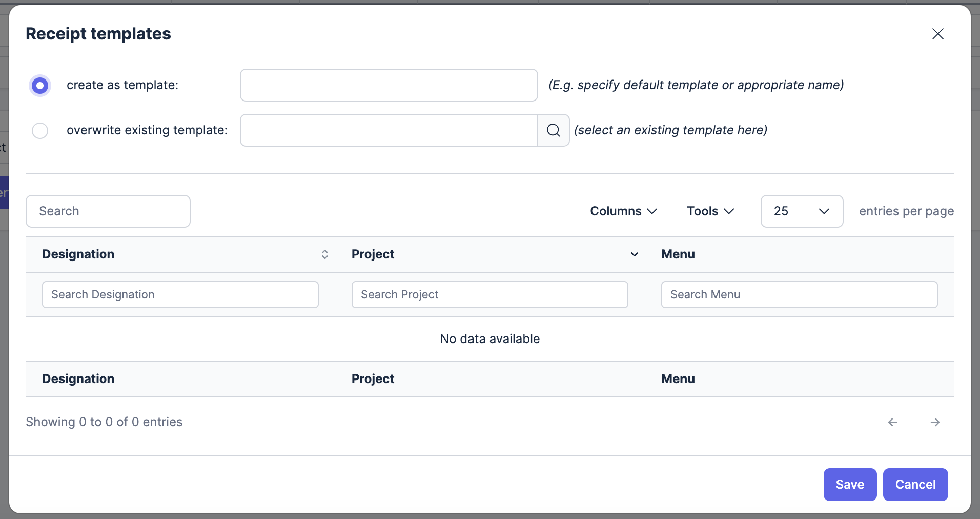Click the Project column sort chevron
Image resolution: width=980 pixels, height=519 pixels.
pos(634,254)
